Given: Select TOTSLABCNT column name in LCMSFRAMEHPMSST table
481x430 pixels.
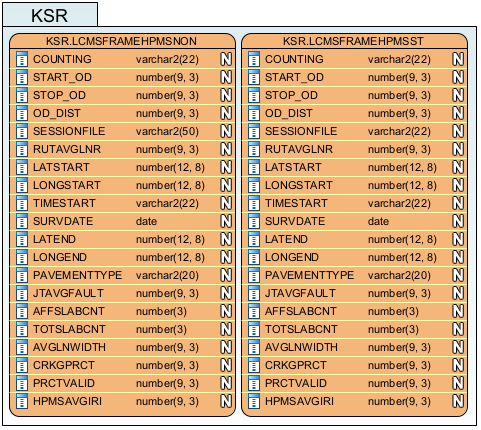Looking at the screenshot, I should tap(301, 329).
